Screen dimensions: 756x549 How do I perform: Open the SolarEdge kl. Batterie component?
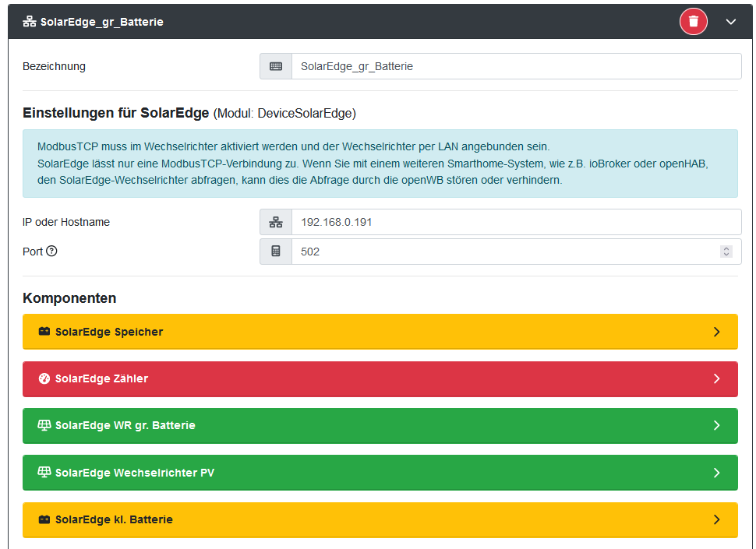[x=380, y=520]
